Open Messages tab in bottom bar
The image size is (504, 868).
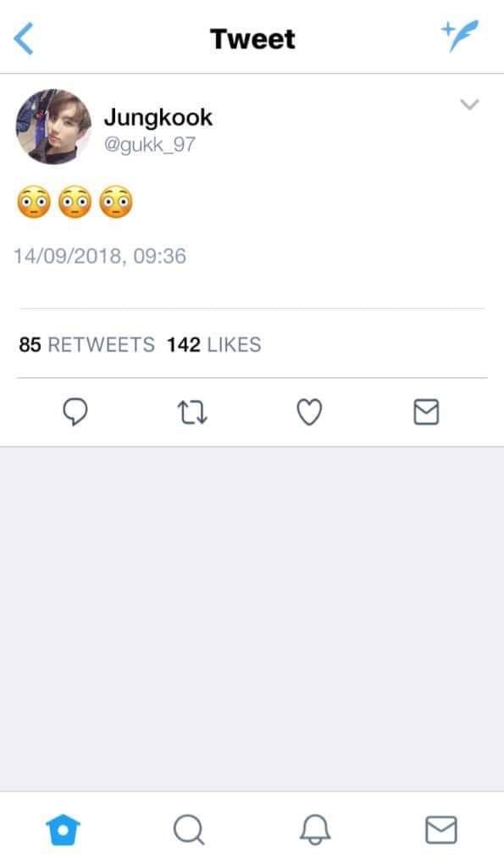coord(441,830)
